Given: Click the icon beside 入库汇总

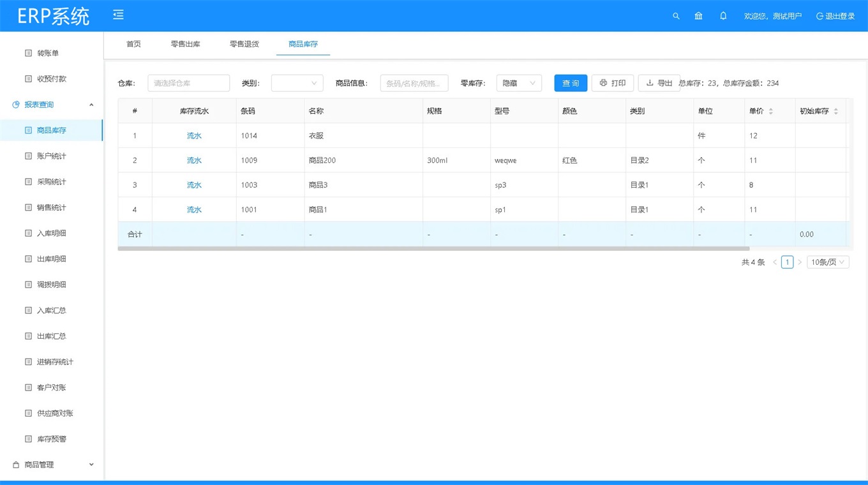Looking at the screenshot, I should pyautogui.click(x=28, y=310).
